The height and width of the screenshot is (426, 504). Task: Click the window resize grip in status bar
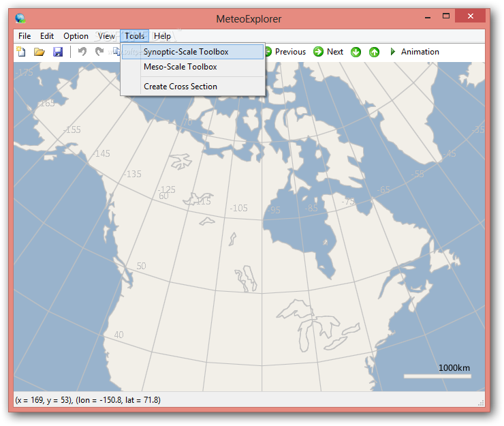481,403
